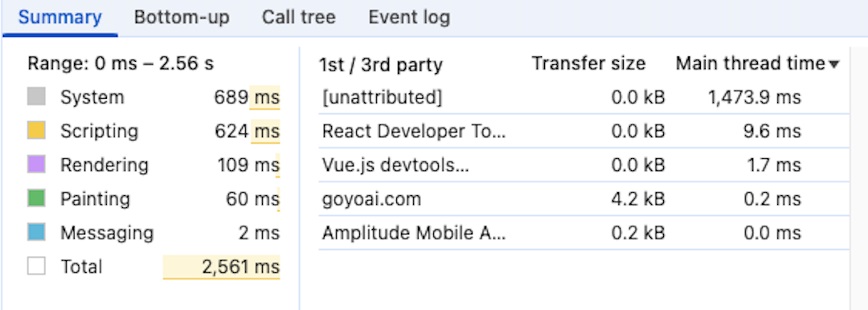The image size is (868, 310).
Task: Select the React Developer Tools row
Action: (583, 131)
